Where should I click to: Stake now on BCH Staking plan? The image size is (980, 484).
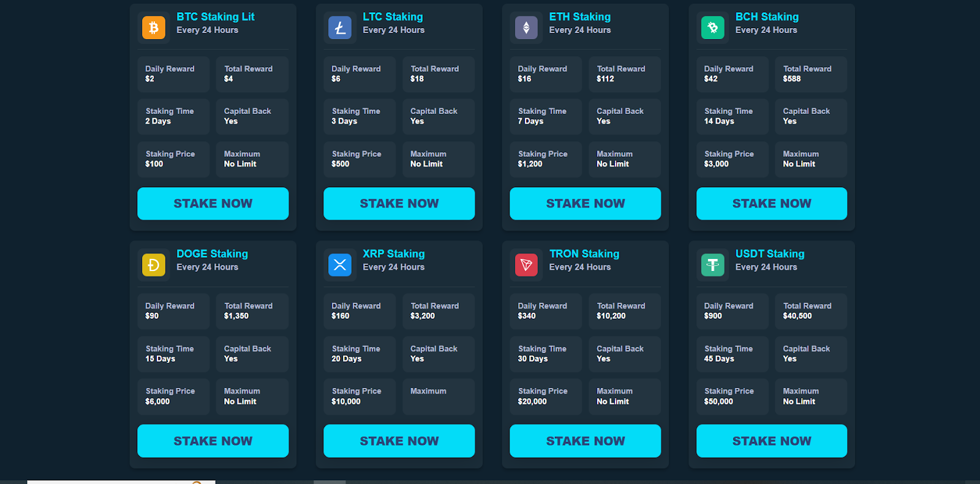pos(772,203)
